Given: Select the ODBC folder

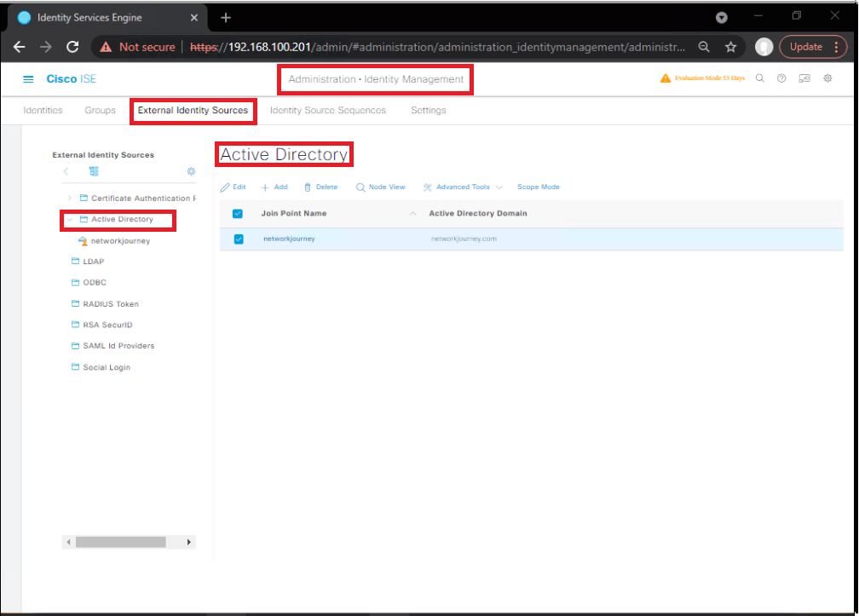Looking at the screenshot, I should (95, 283).
